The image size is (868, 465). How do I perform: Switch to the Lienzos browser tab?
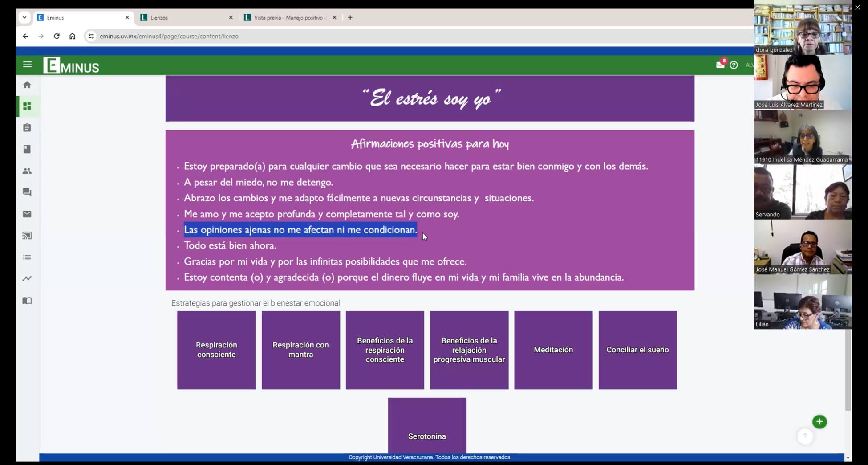point(186,18)
